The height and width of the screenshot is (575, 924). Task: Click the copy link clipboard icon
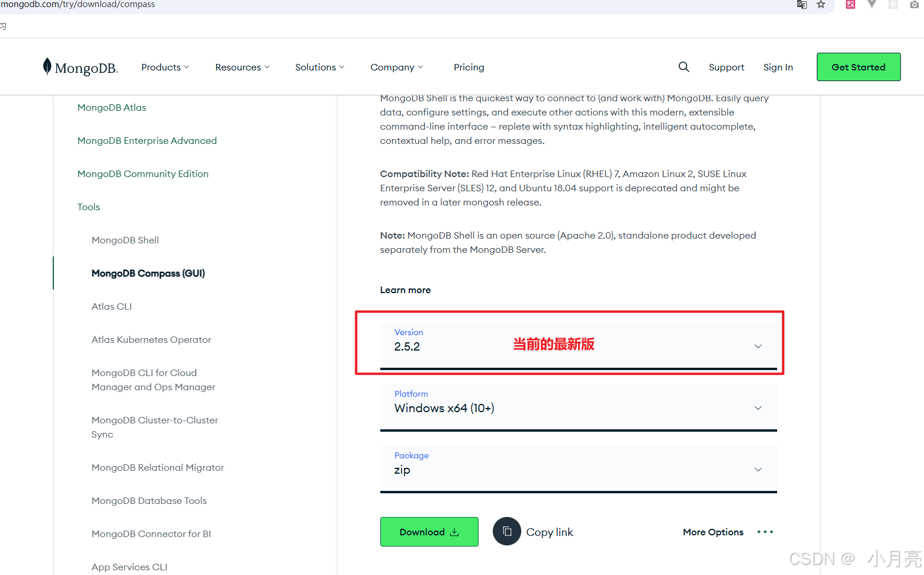click(x=507, y=531)
